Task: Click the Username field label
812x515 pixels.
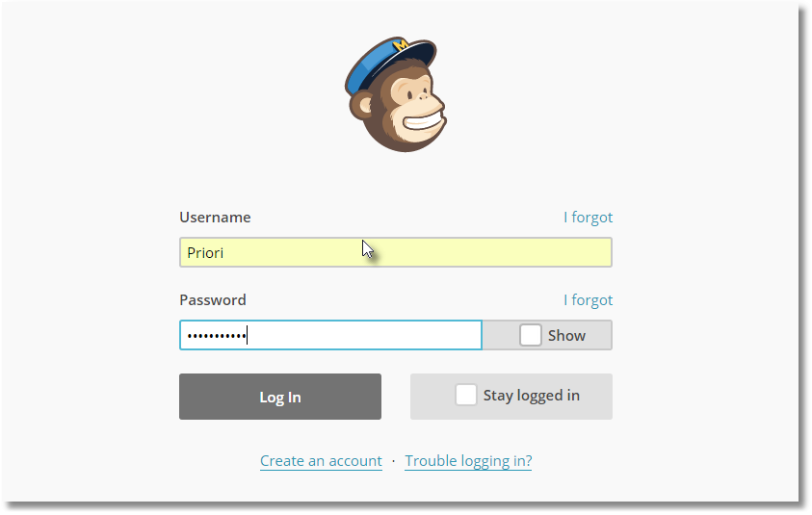Action: click(215, 217)
